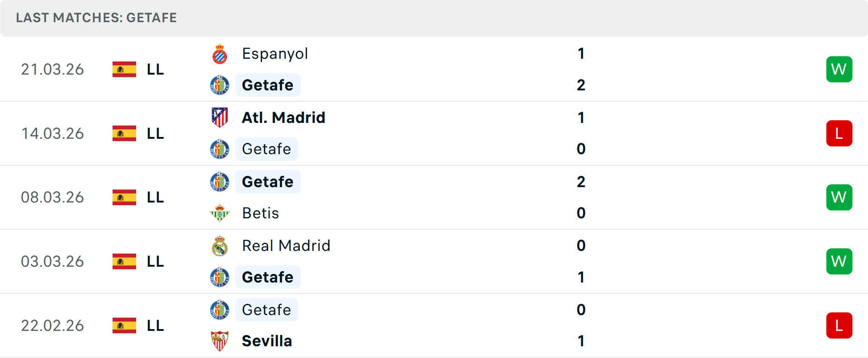Click the 03.03.26 match date

[52, 261]
